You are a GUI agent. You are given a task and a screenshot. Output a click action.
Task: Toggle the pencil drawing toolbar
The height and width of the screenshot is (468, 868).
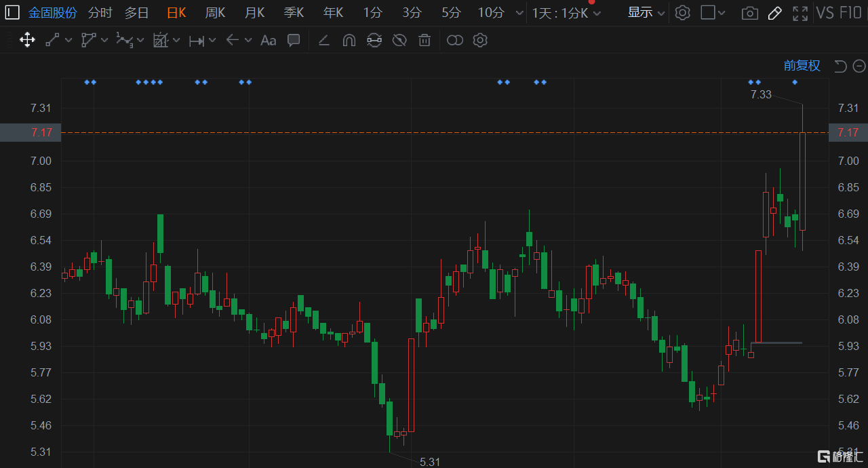click(x=775, y=13)
